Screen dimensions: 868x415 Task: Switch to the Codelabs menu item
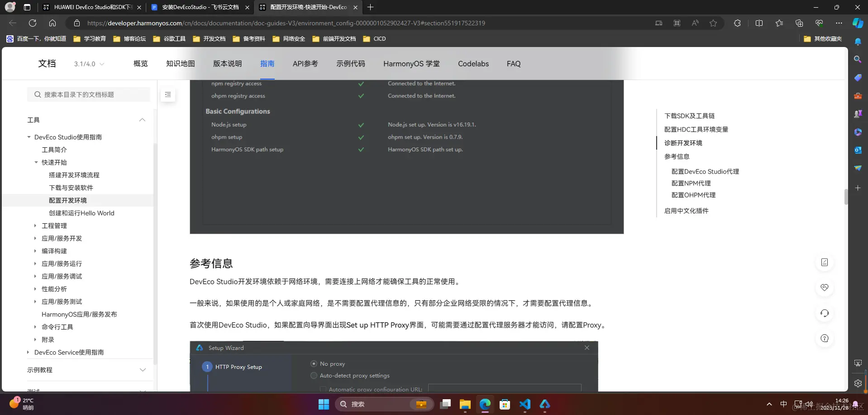coord(472,64)
